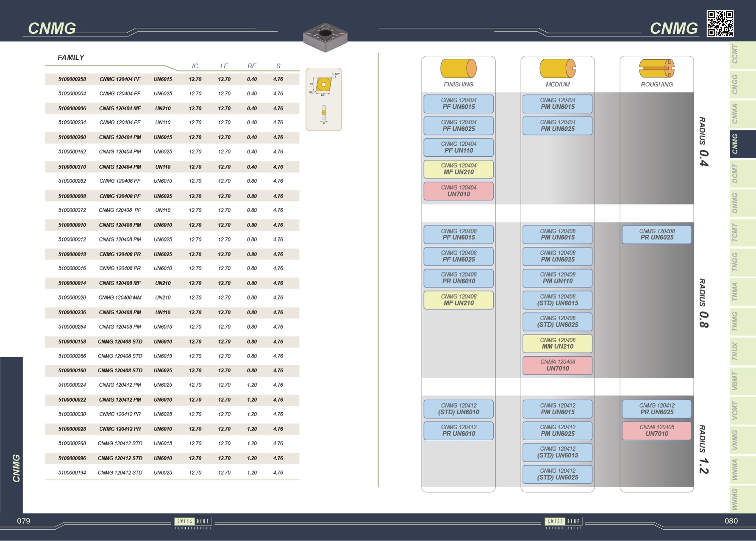Open the insert dimension diagram

pyautogui.click(x=324, y=99)
